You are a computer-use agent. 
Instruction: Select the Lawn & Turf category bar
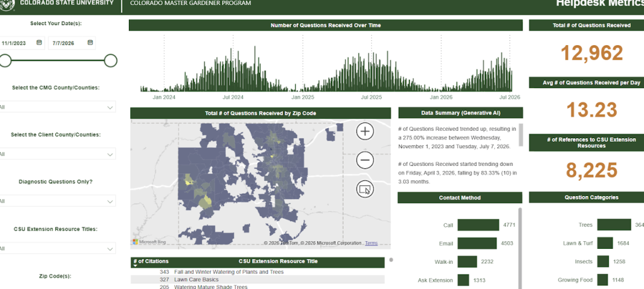point(605,243)
